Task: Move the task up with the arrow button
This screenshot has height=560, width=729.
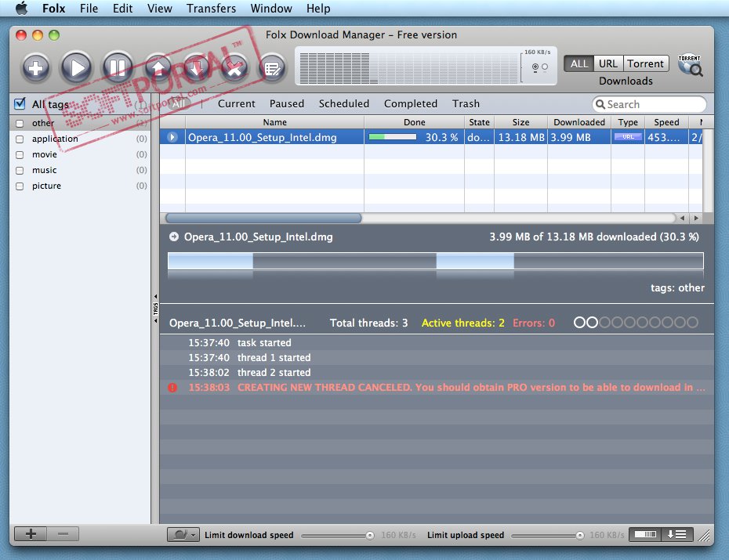Action: click(x=158, y=68)
